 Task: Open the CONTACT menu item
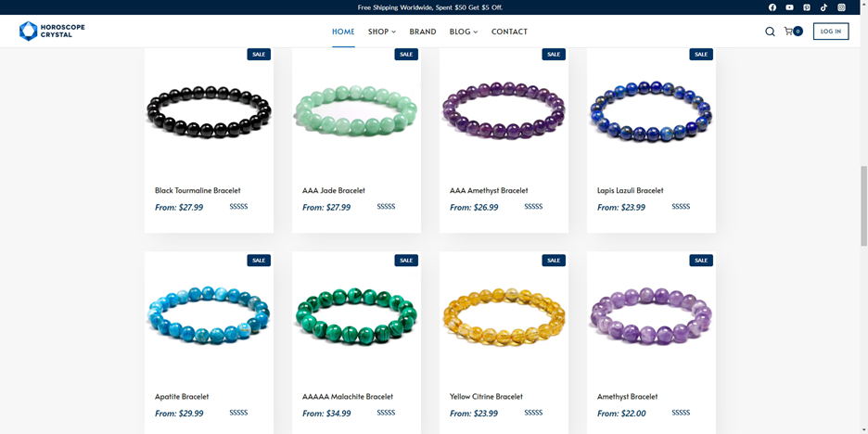(509, 32)
